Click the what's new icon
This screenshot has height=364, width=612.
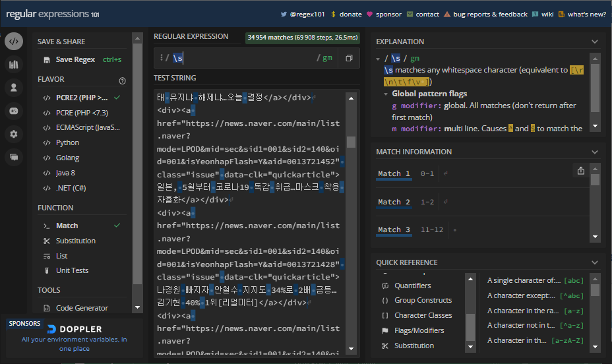pyautogui.click(x=561, y=14)
